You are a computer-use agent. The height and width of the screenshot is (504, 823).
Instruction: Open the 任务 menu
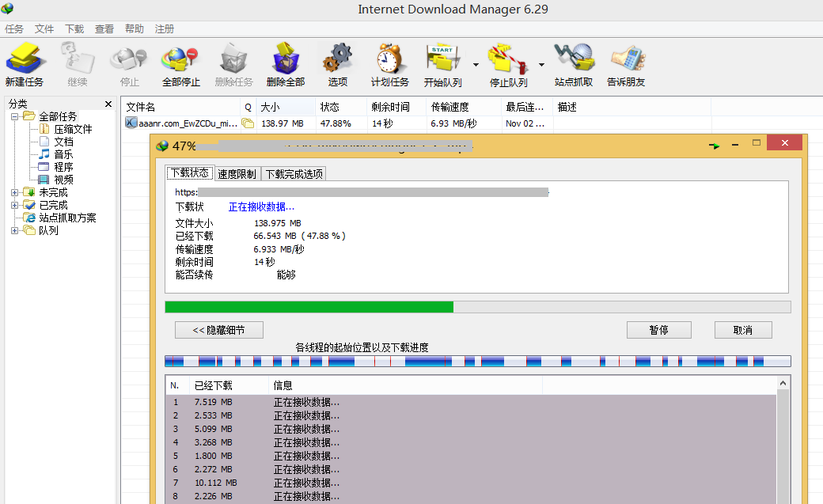pos(14,28)
